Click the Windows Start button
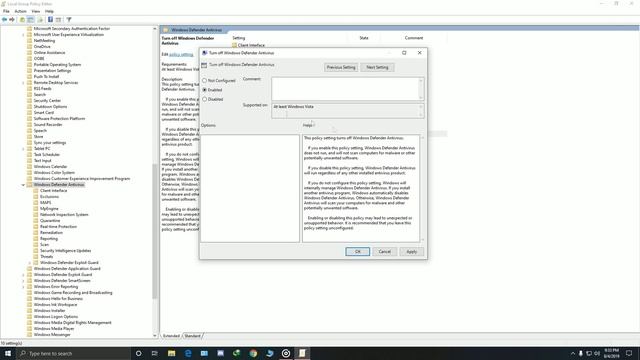 pos(8,353)
